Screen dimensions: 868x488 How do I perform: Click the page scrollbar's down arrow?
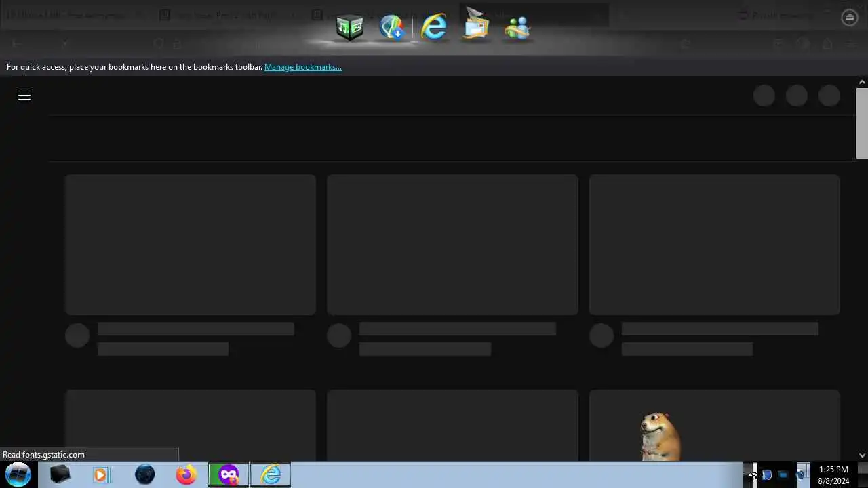point(862,455)
